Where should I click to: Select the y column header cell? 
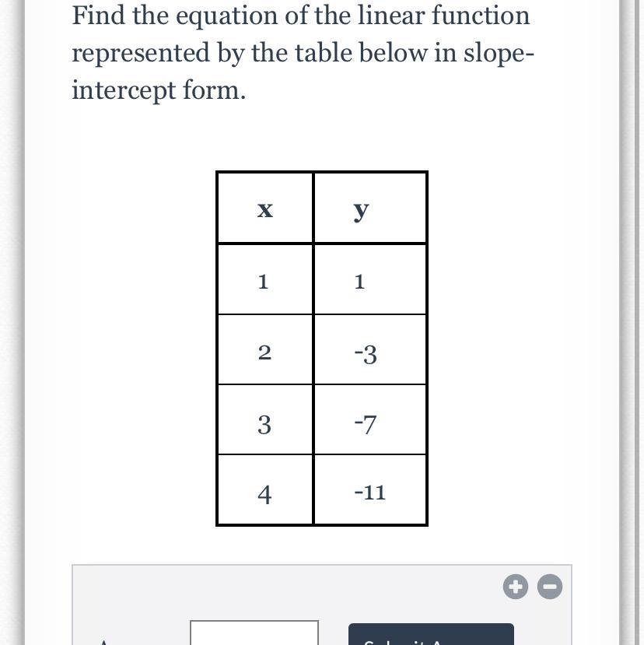pos(369,208)
